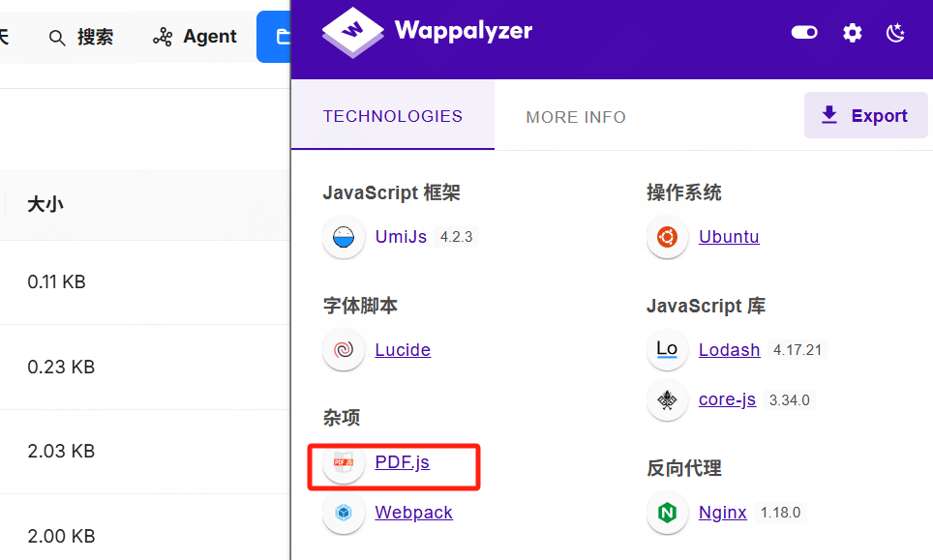
Task: Select the 2.03 KB size cell
Action: [61, 452]
